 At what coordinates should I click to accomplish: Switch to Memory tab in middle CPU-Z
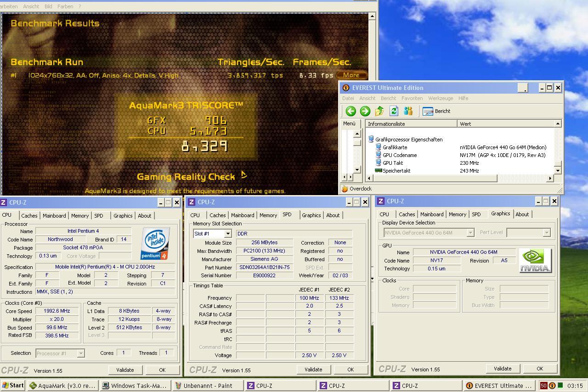click(268, 215)
